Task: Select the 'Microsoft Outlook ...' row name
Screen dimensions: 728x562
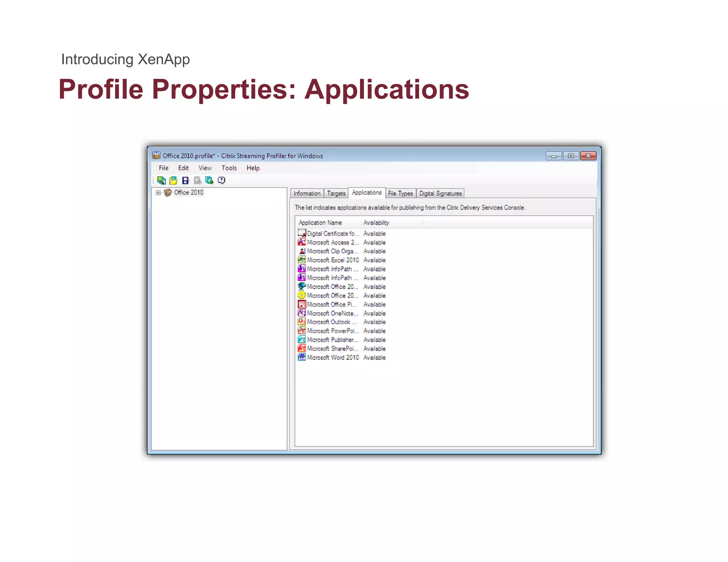Action: [x=332, y=322]
